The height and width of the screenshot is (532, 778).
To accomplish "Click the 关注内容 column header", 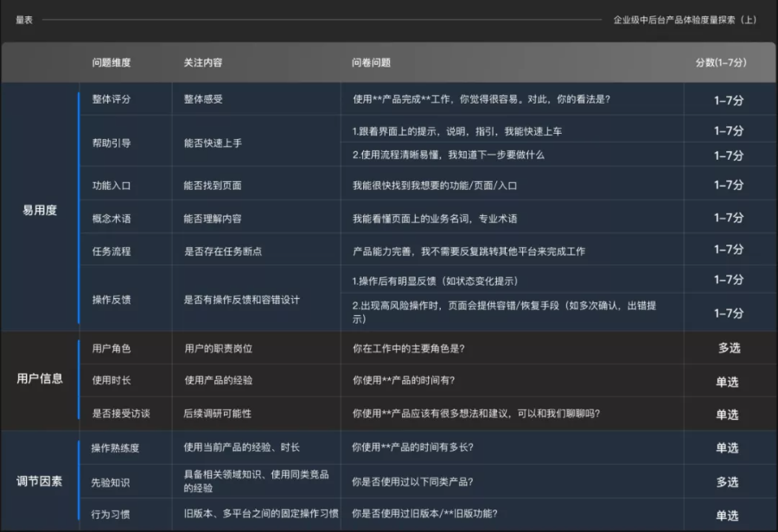I will [x=203, y=63].
